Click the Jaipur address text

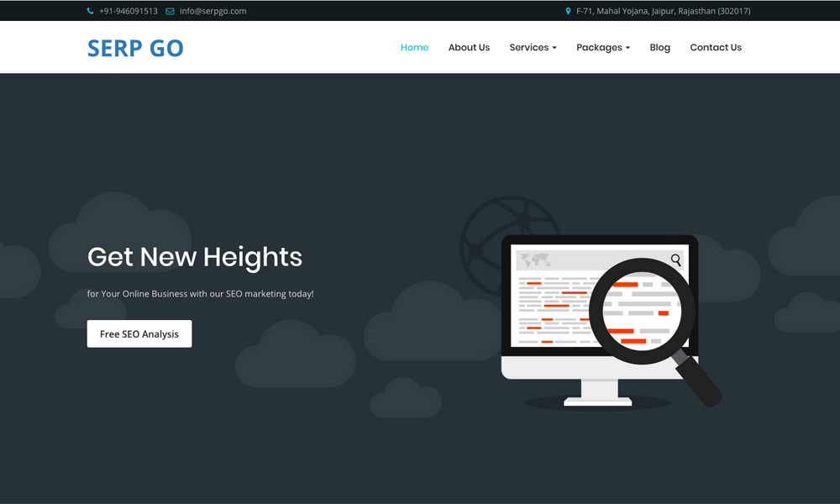click(663, 11)
